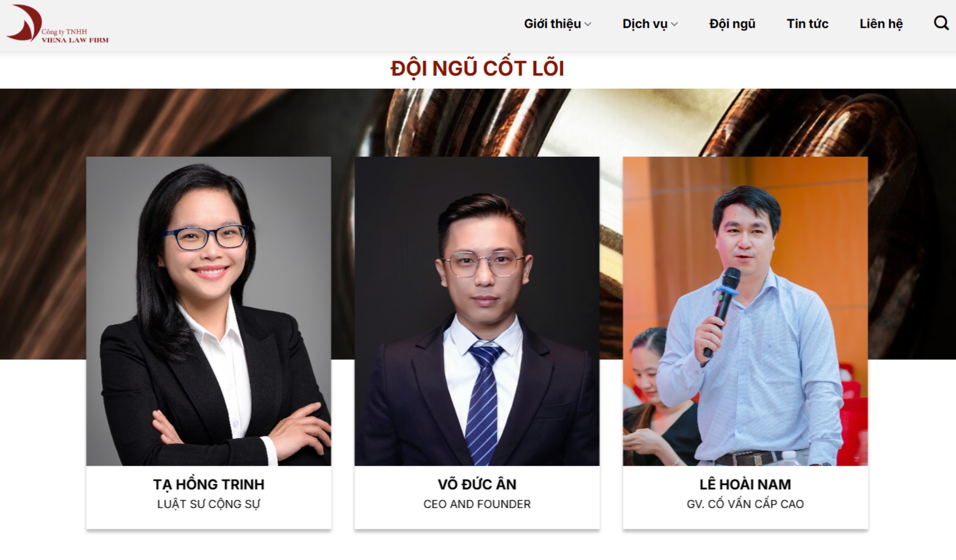Click the ĐỘI NGŨ CỐT LÕI heading
The height and width of the screenshot is (560, 956).
tap(478, 68)
